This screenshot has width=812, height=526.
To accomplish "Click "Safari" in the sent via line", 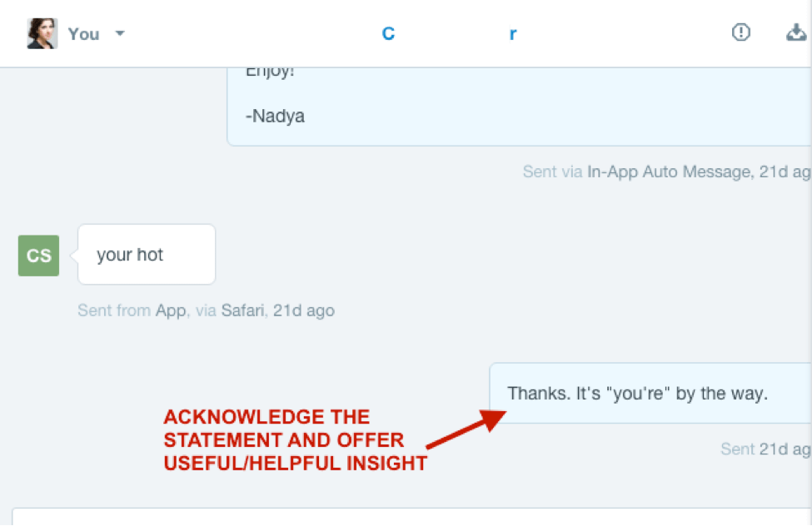I will pyautogui.click(x=243, y=310).
